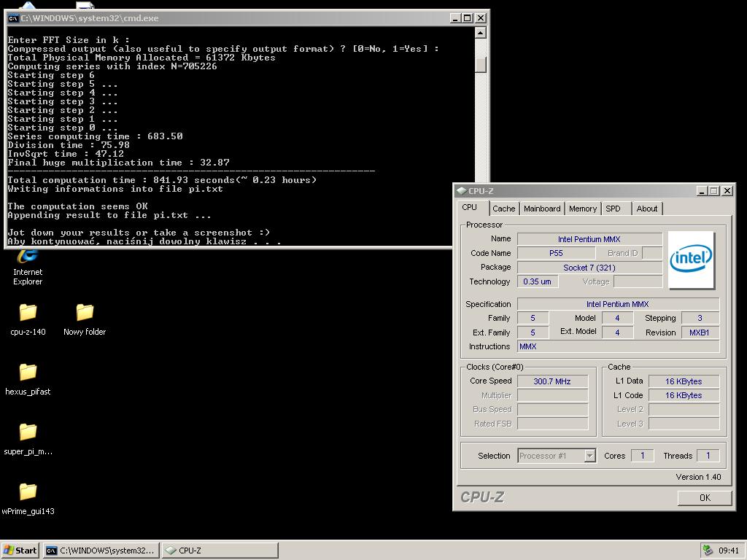Open the SPD tab
Image resolution: width=747 pixels, height=560 pixels.
(613, 209)
